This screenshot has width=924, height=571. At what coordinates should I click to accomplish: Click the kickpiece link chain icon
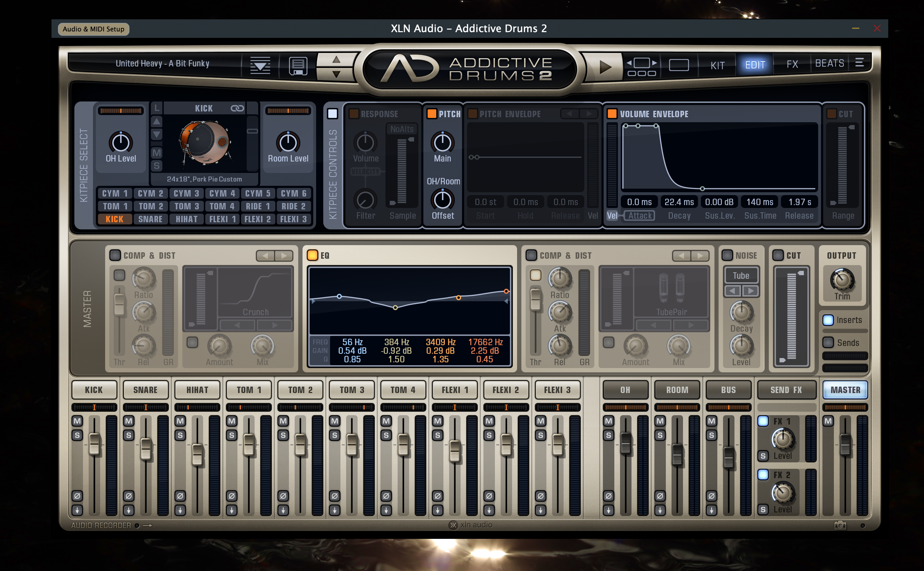237,108
